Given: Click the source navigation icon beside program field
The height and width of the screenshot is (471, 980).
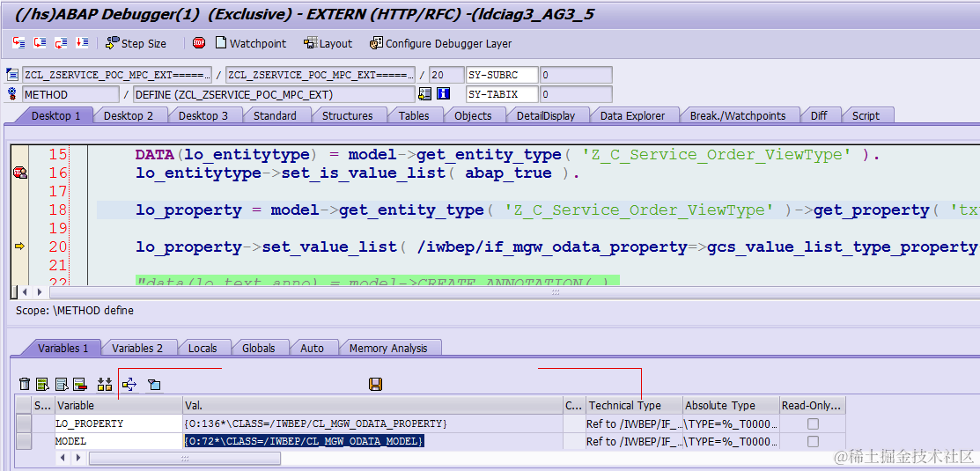Looking at the screenshot, I should point(12,75).
